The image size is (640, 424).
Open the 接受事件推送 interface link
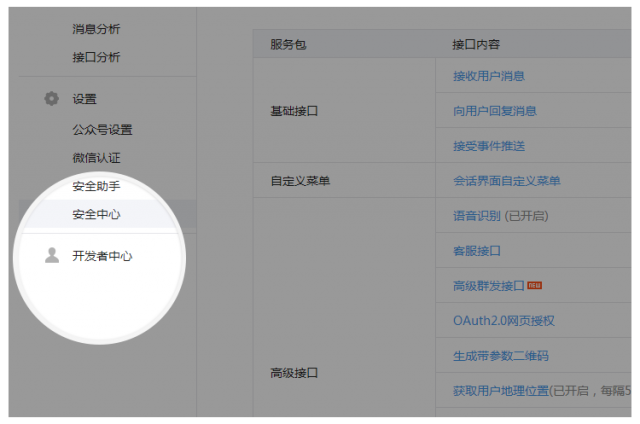click(488, 146)
